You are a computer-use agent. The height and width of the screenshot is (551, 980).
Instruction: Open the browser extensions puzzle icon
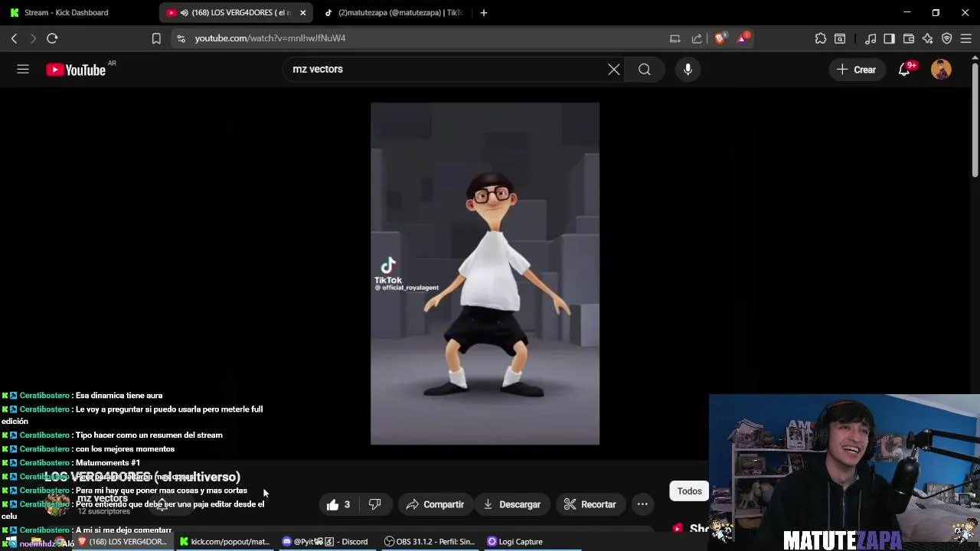tap(821, 38)
